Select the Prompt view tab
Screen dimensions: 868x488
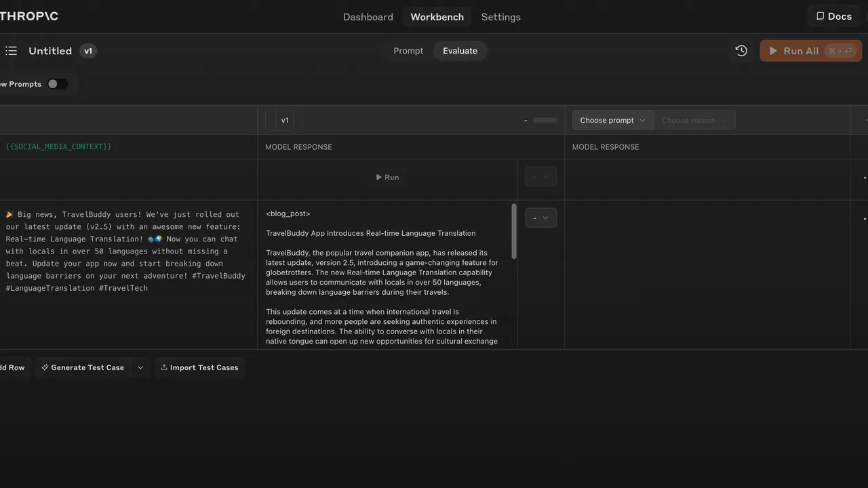click(408, 51)
